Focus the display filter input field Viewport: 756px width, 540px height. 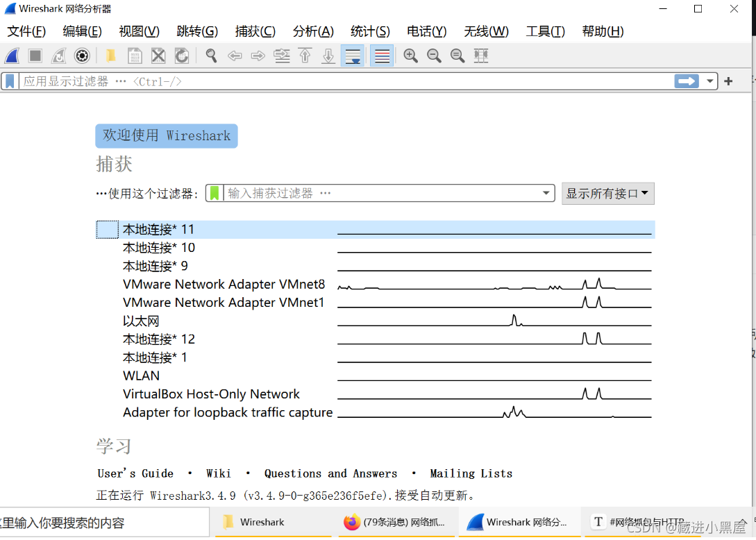(346, 81)
